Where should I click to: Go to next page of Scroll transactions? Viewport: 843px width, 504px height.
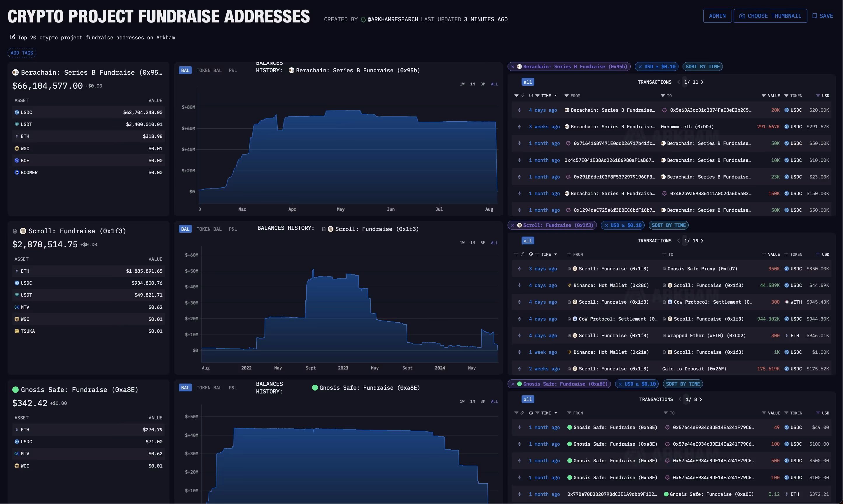pyautogui.click(x=702, y=241)
